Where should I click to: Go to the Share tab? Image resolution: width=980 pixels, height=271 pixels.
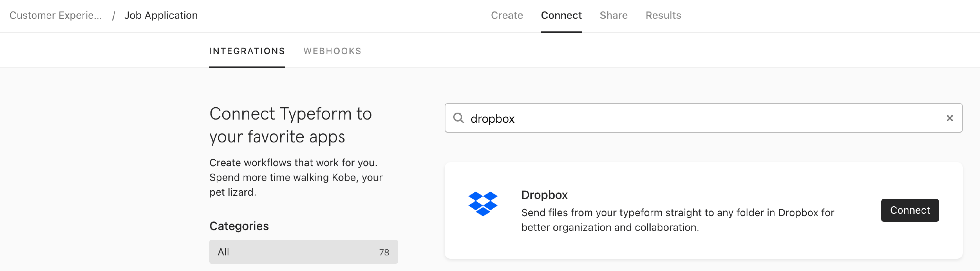pos(613,15)
